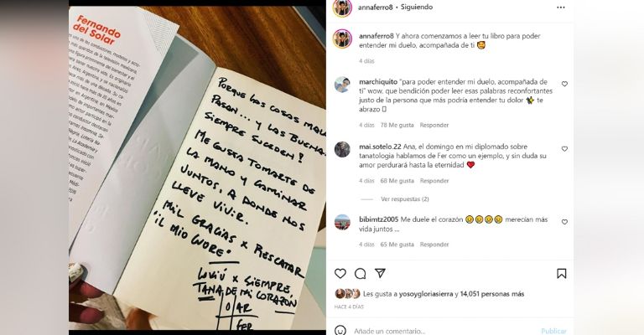Like bibimtz2005's comment heart
Image resolution: width=644 pixels, height=335 pixels.
coord(564,222)
